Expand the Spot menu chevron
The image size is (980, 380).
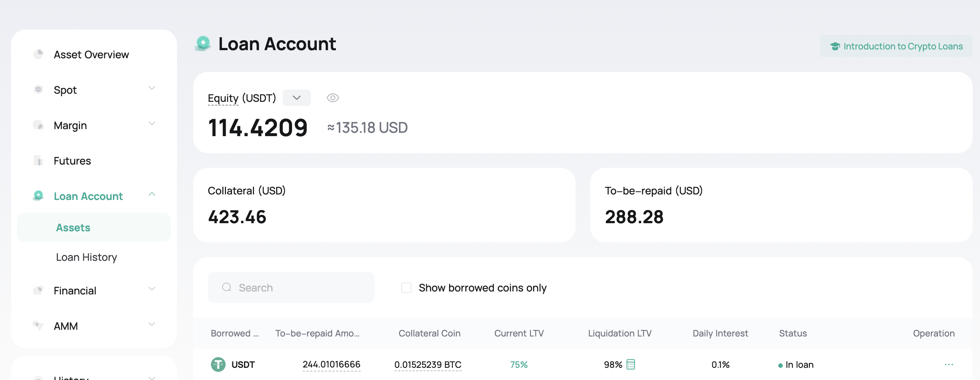[x=152, y=88]
